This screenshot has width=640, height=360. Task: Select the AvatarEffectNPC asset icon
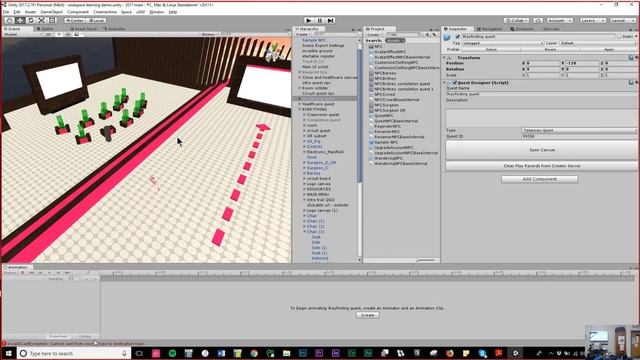(x=371, y=52)
